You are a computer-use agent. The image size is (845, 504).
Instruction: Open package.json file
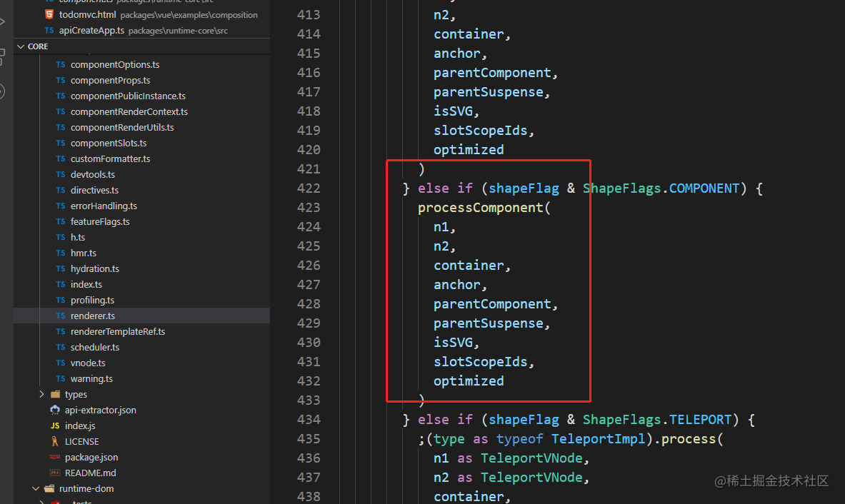click(91, 457)
